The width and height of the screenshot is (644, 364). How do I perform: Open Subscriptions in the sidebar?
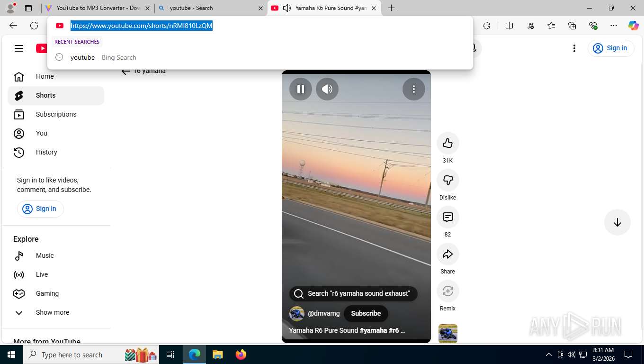(x=56, y=114)
